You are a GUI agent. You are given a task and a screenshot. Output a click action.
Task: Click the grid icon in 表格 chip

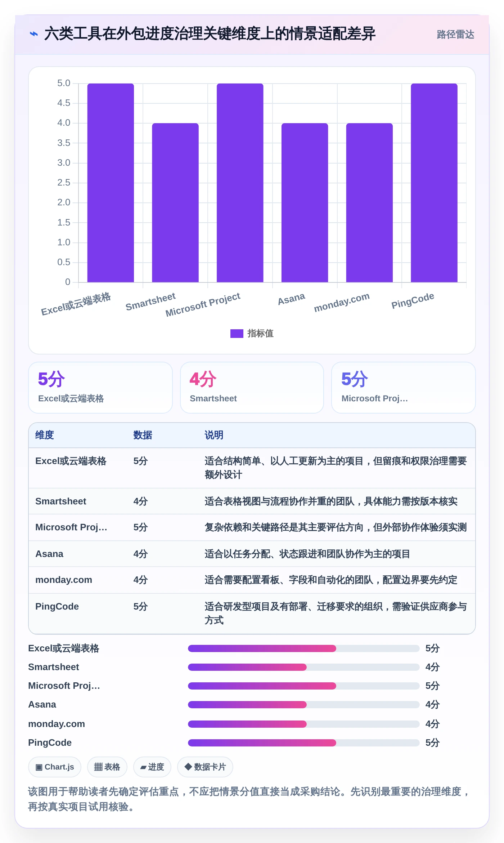pos(98,767)
